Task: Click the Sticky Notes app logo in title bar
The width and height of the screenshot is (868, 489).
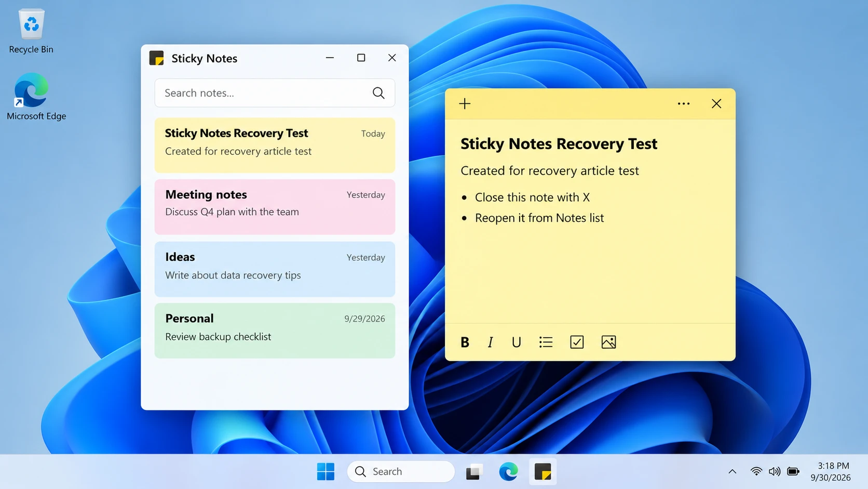Action: click(156, 58)
